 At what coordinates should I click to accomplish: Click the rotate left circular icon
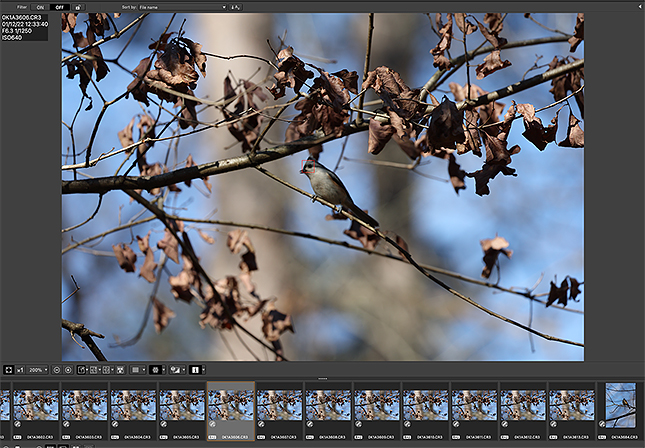[55, 369]
